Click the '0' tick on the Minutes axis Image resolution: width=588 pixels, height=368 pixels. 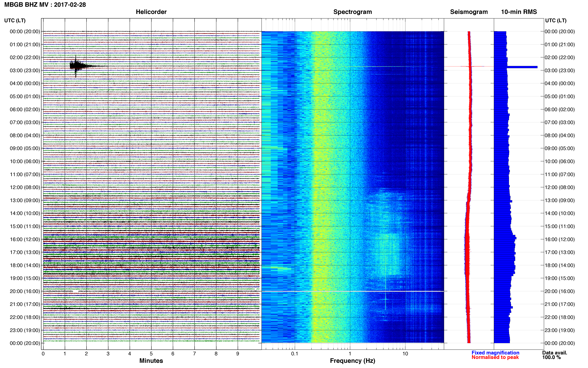click(x=43, y=354)
